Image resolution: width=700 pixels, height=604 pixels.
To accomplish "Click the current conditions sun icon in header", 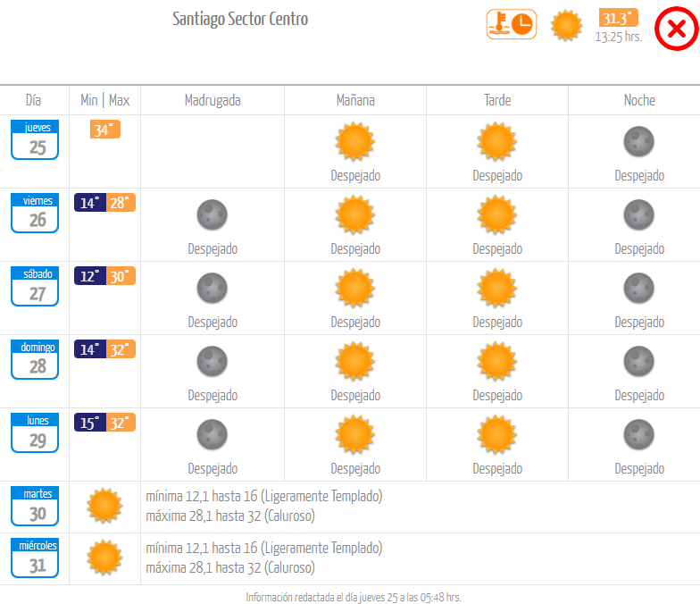I will 567,25.
